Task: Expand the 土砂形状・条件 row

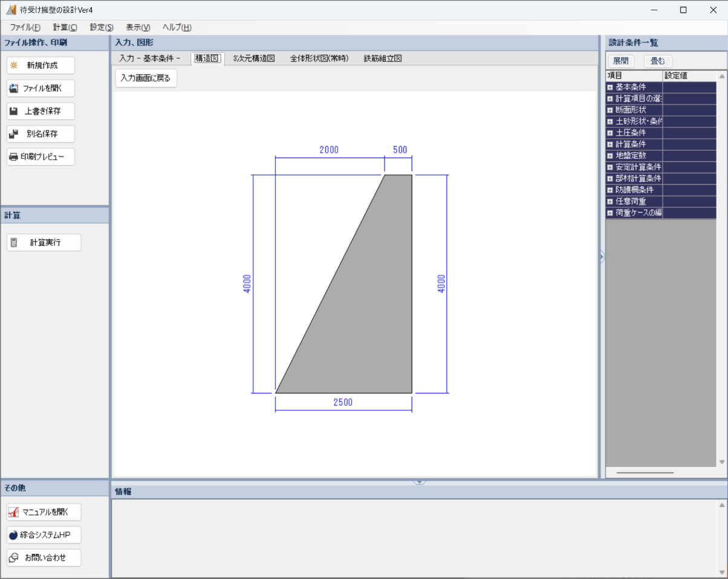Action: click(610, 121)
